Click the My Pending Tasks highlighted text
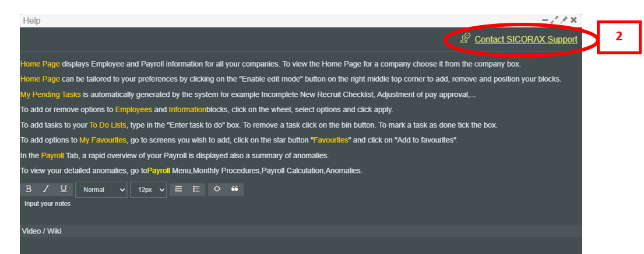 click(50, 94)
